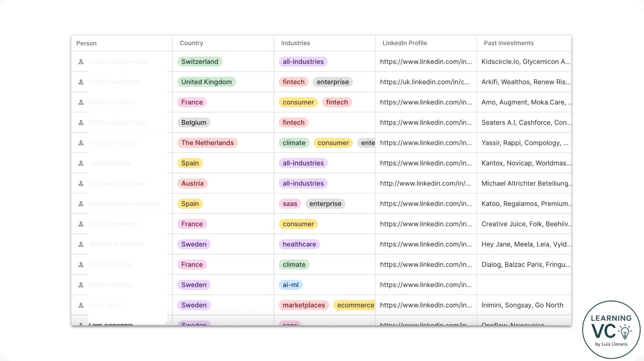Click the person icon in the ai-ml row

(x=81, y=285)
